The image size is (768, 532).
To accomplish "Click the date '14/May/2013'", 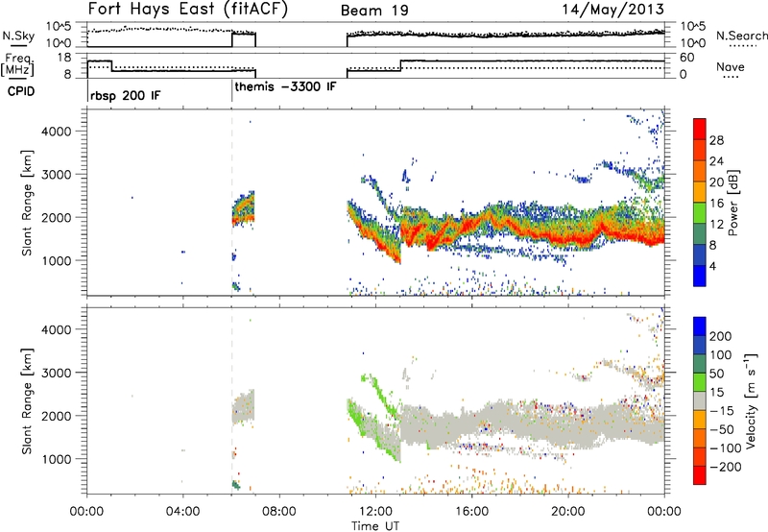I will tap(613, 9).
